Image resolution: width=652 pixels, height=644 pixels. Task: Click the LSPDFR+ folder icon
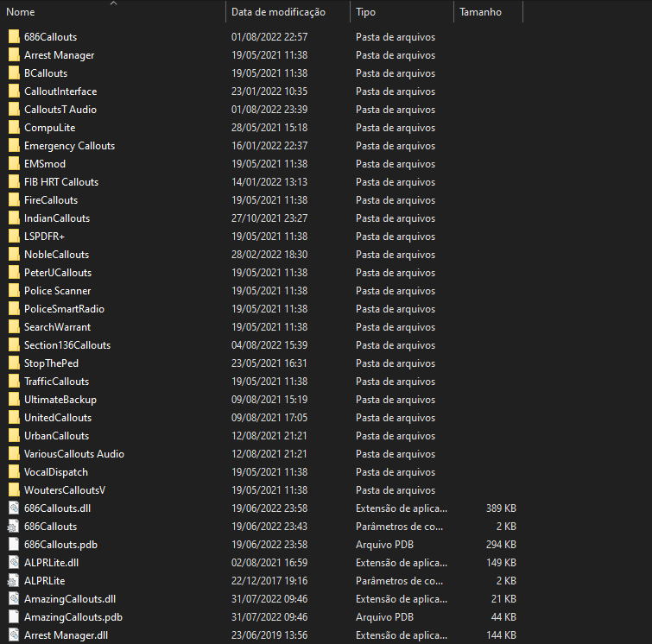tap(14, 237)
